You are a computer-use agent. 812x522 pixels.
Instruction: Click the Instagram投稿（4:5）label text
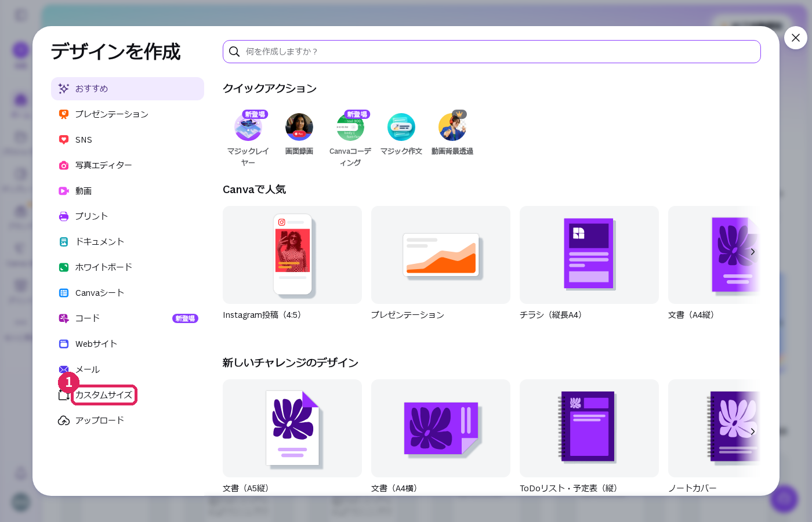tap(262, 315)
